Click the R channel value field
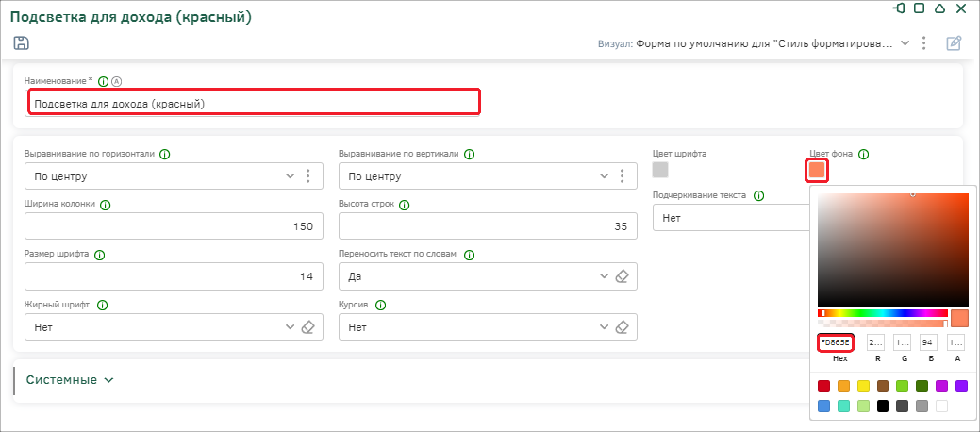The width and height of the screenshot is (980, 432). 876,342
